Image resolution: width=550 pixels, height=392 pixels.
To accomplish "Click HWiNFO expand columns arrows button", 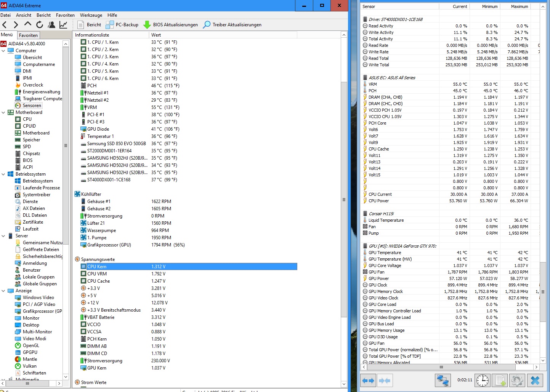I will (368, 381).
